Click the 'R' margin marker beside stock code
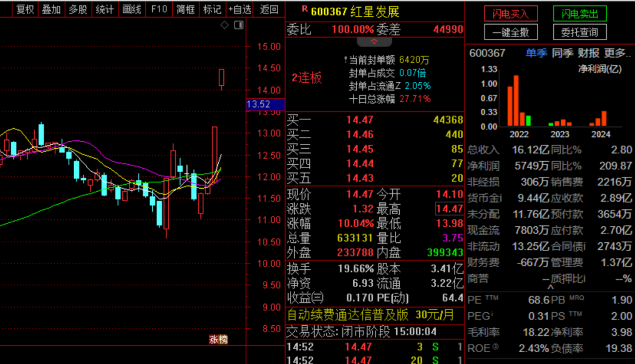This screenshot has width=635, height=364. coord(305,9)
